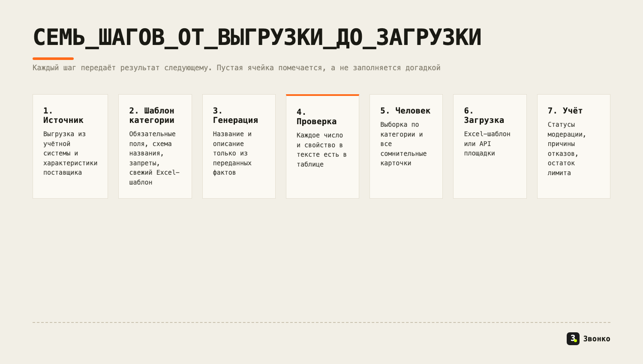
Task: Click description Выборка по категории
Action: (x=403, y=144)
